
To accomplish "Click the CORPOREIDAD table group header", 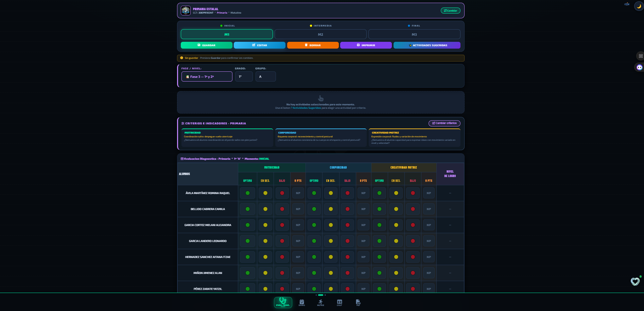I will tap(338, 167).
